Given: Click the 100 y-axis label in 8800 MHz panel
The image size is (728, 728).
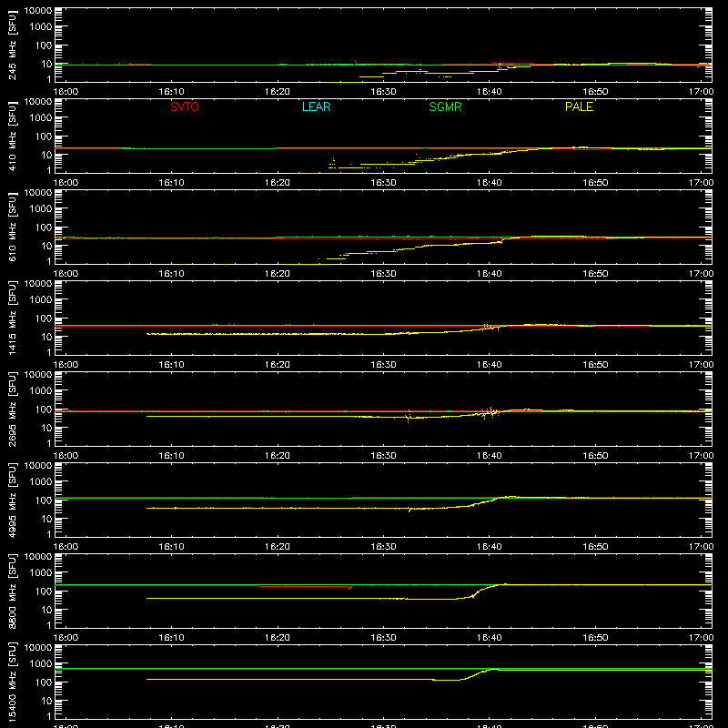Looking at the screenshot, I should tap(44, 591).
